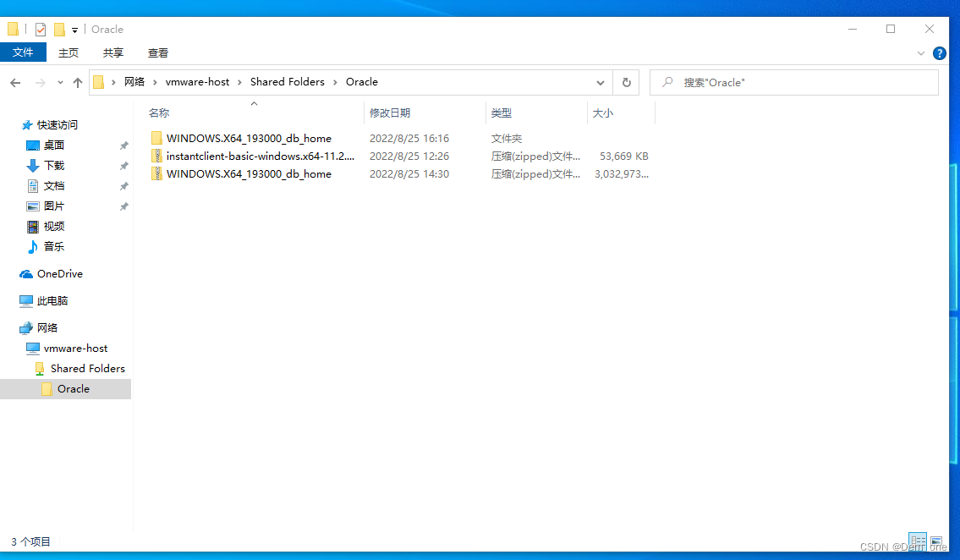
Task: Click vmware-host in the address breadcrumb
Action: (197, 82)
